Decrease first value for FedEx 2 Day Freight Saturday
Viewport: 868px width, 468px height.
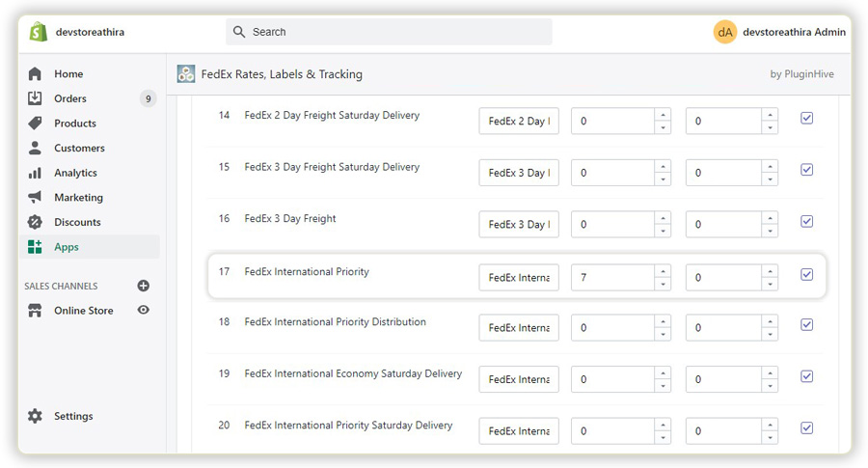tap(663, 127)
